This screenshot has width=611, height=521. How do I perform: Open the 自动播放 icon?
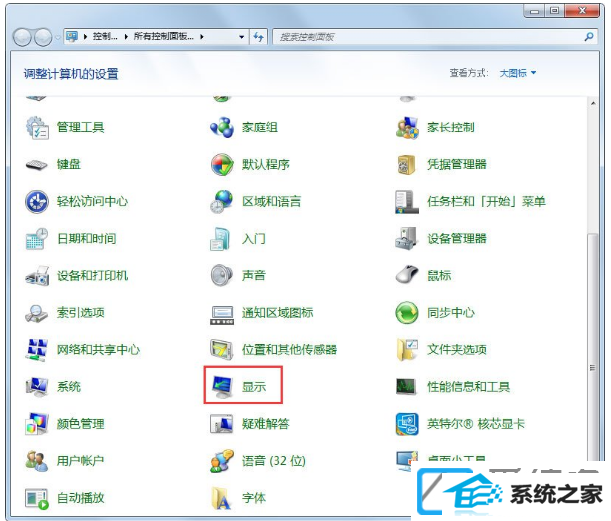click(37, 498)
